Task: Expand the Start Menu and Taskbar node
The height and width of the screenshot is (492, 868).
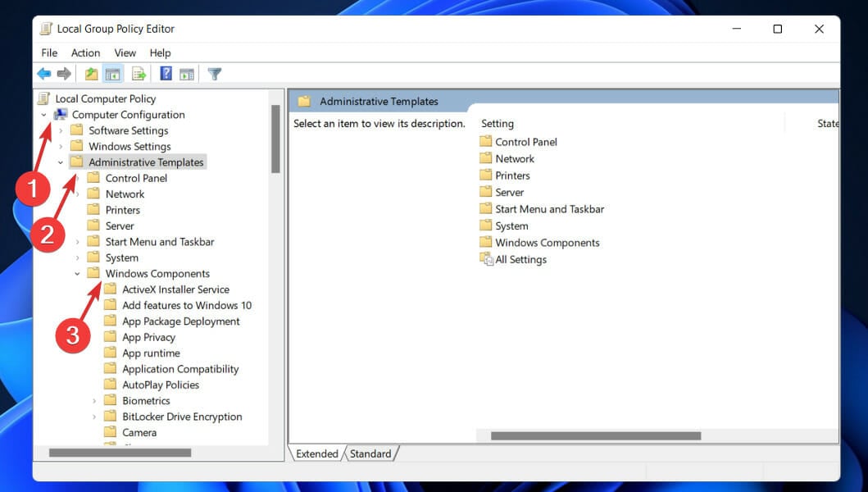Action: (77, 242)
